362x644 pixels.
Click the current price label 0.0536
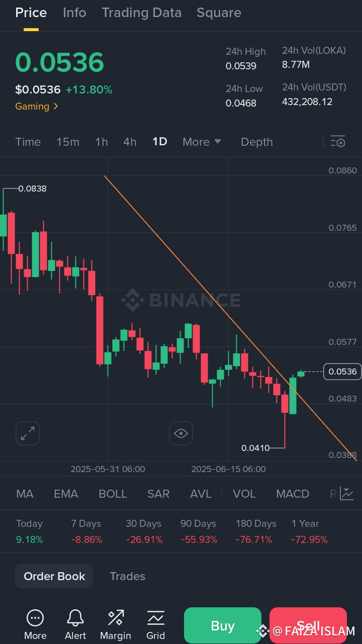point(342,372)
